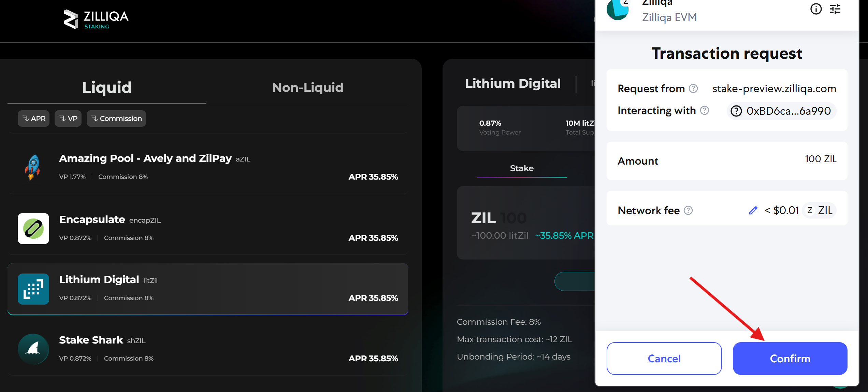
Task: Toggle the Network fee help icon
Action: pyautogui.click(x=689, y=211)
